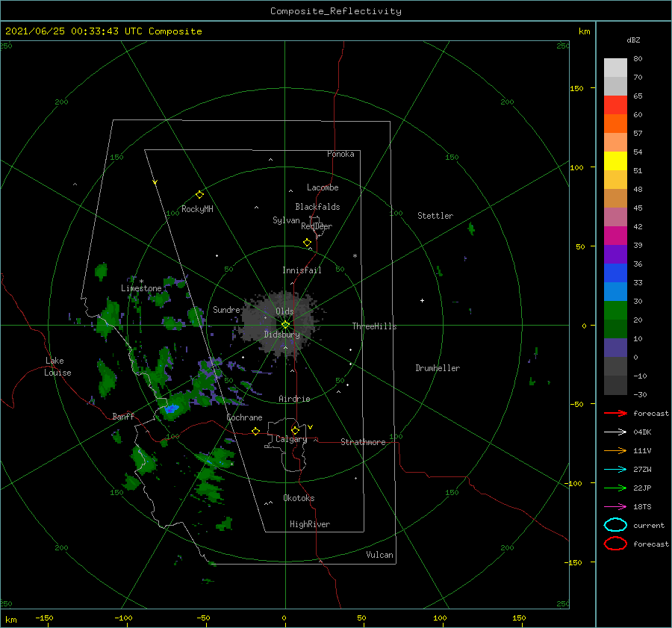Click the Airdrie label
The width and height of the screenshot is (672, 628).
tap(294, 399)
